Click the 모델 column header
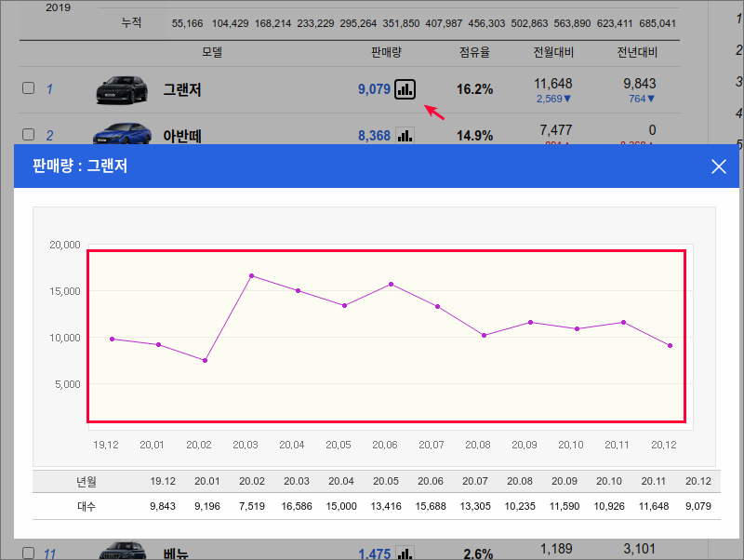Viewport: 744px width, 560px height. 212,52
